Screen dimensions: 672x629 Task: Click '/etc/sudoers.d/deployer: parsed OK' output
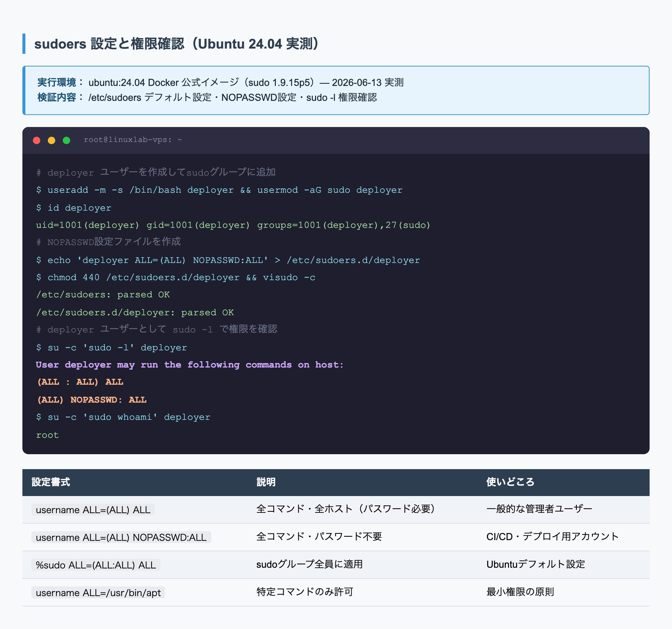(135, 313)
